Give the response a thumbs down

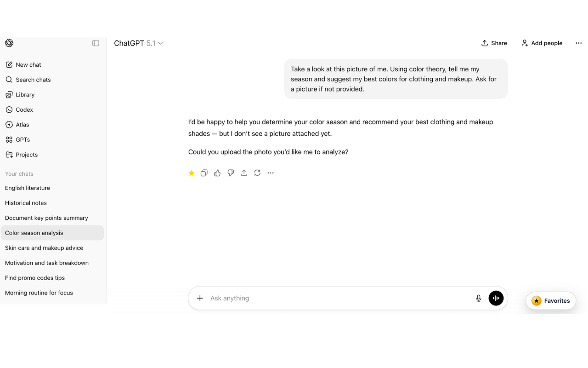click(231, 172)
